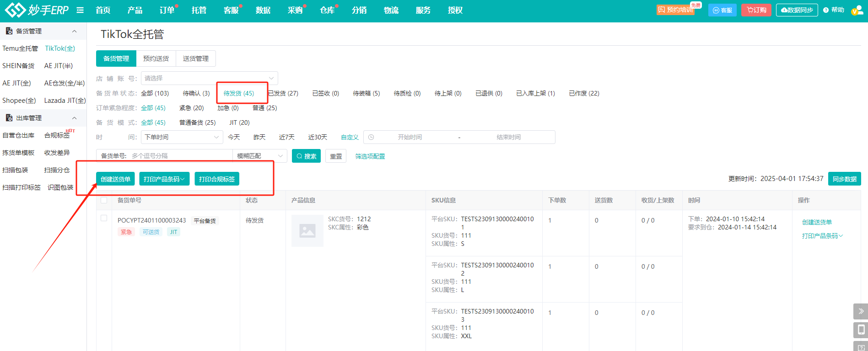Open 扫描包装 in the sidebar

coord(15,170)
